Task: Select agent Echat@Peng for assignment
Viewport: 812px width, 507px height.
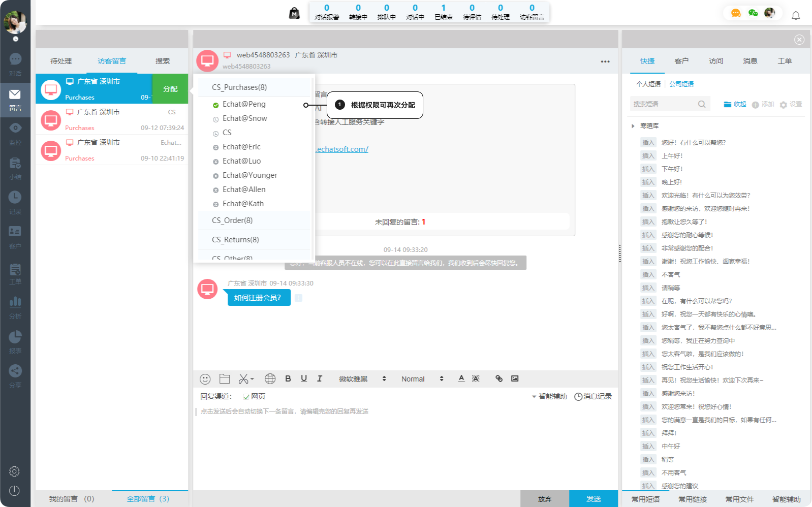Action: click(244, 104)
